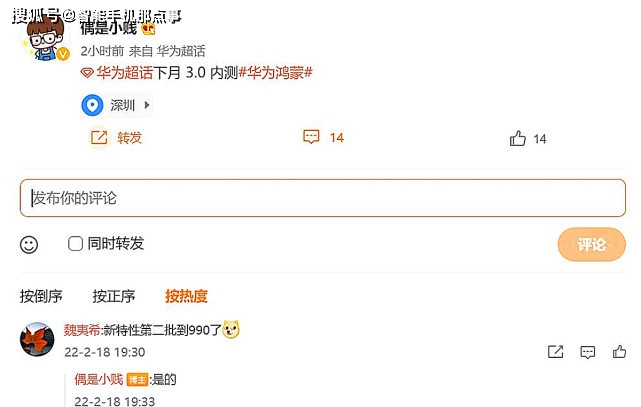The height and width of the screenshot is (407, 641).
Task: Enable the 同时转发 checkbox
Action: point(75,244)
